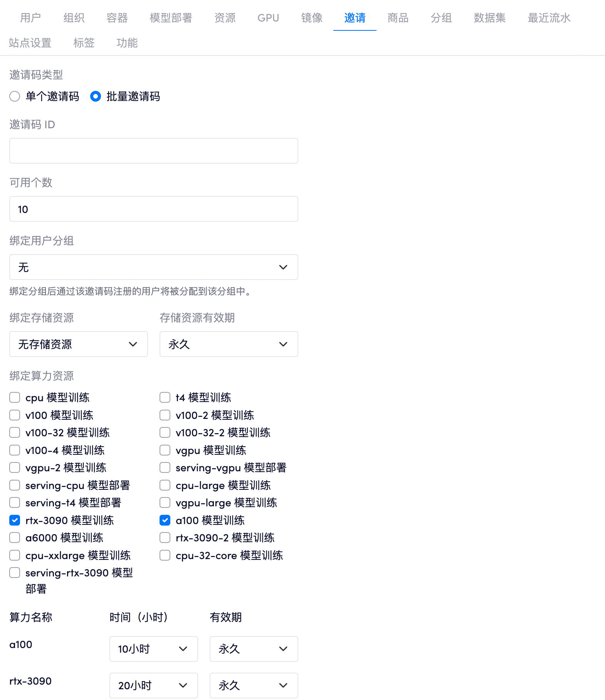Open the 最近流水 tab

549,18
